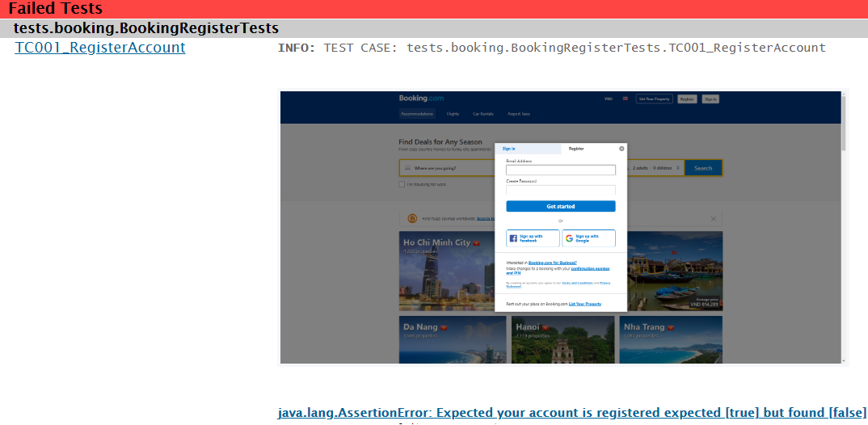Click the Search button in the screenshot
The height and width of the screenshot is (425, 868).
coord(703,168)
